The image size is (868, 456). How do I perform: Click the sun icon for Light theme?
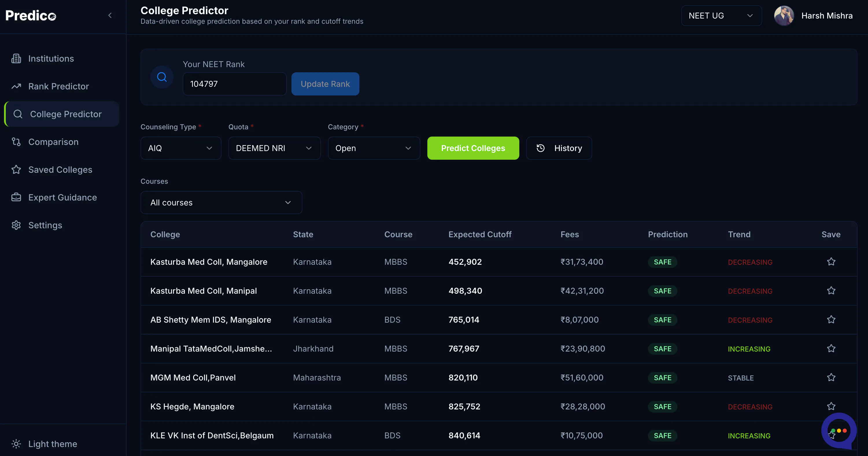click(x=16, y=444)
